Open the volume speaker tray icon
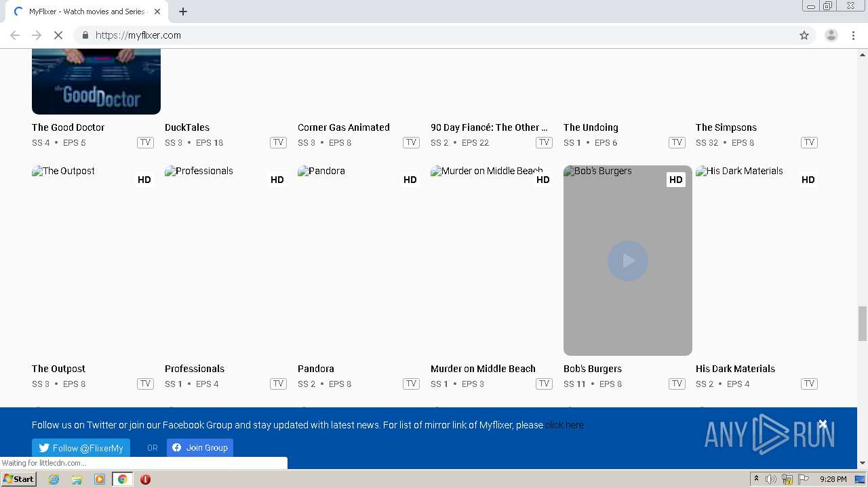Viewport: 868px width, 488px height. coord(771,479)
